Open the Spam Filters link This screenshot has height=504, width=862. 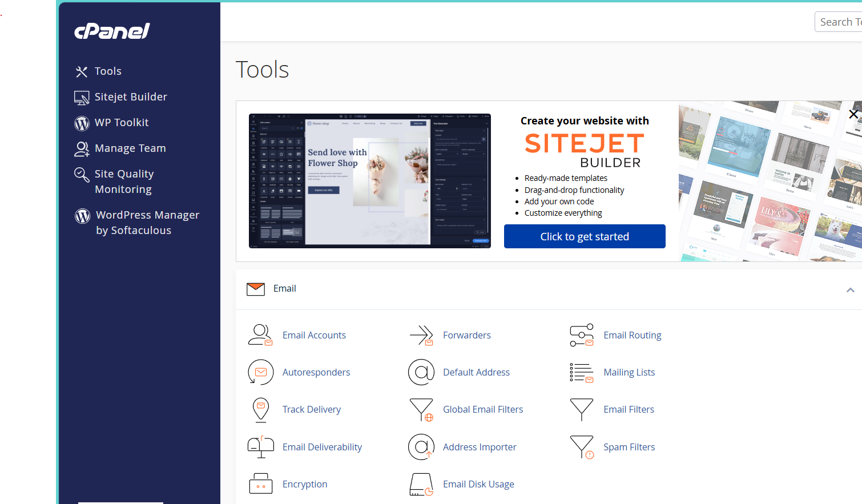pos(629,447)
